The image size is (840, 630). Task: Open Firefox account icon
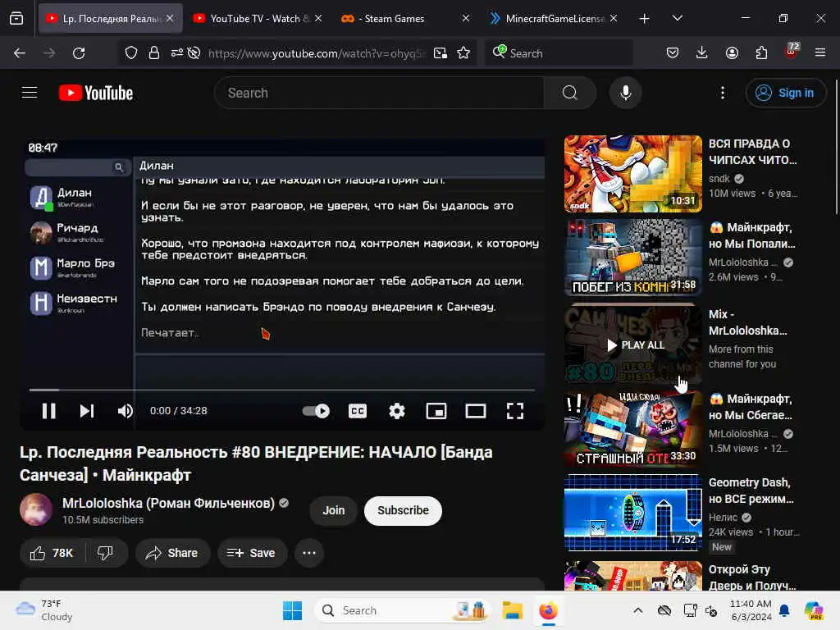coord(732,52)
